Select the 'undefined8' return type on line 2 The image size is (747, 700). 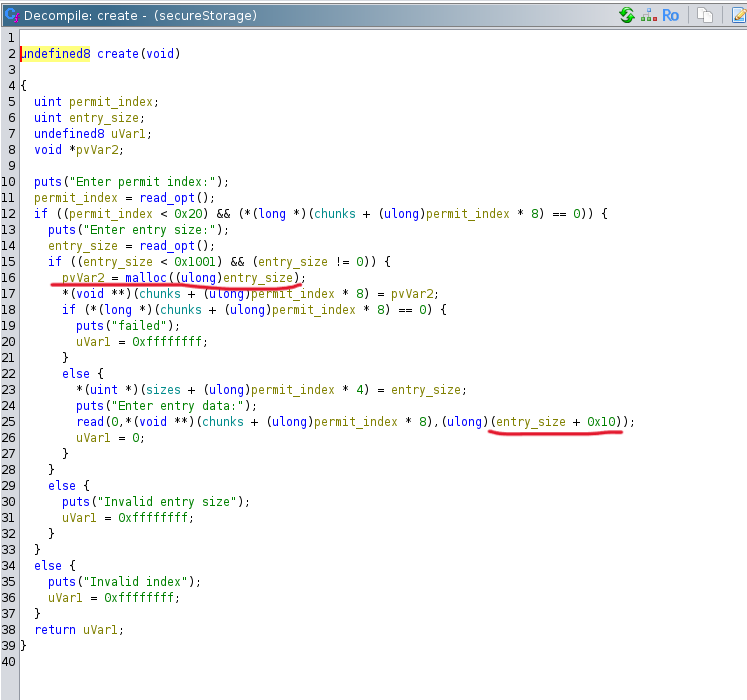coord(56,54)
